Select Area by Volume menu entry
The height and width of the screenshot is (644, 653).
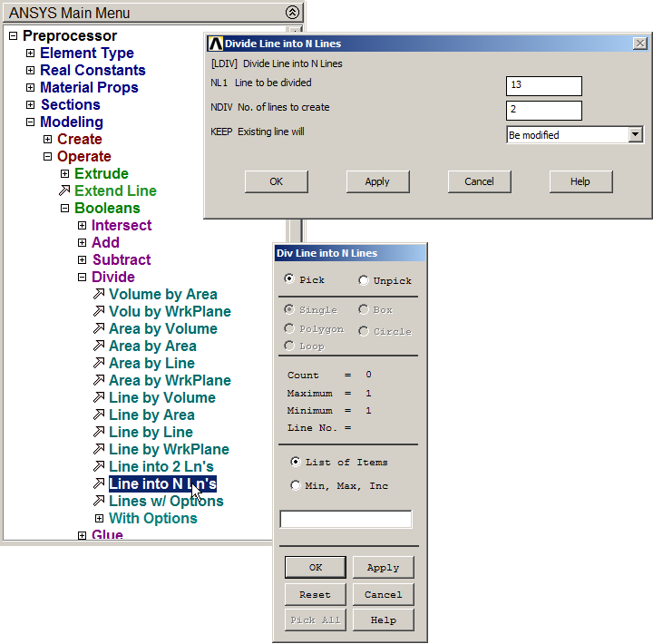coord(162,329)
